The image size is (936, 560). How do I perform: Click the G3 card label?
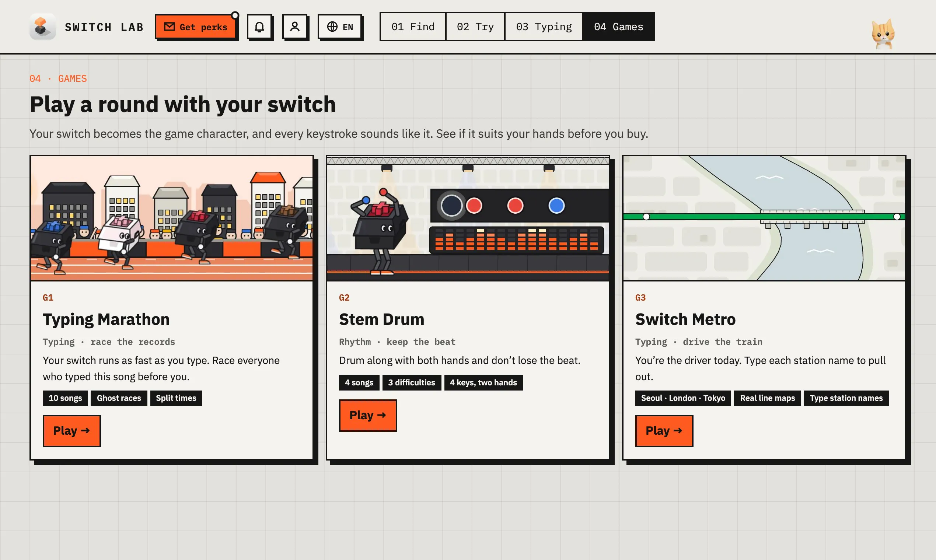(x=640, y=298)
